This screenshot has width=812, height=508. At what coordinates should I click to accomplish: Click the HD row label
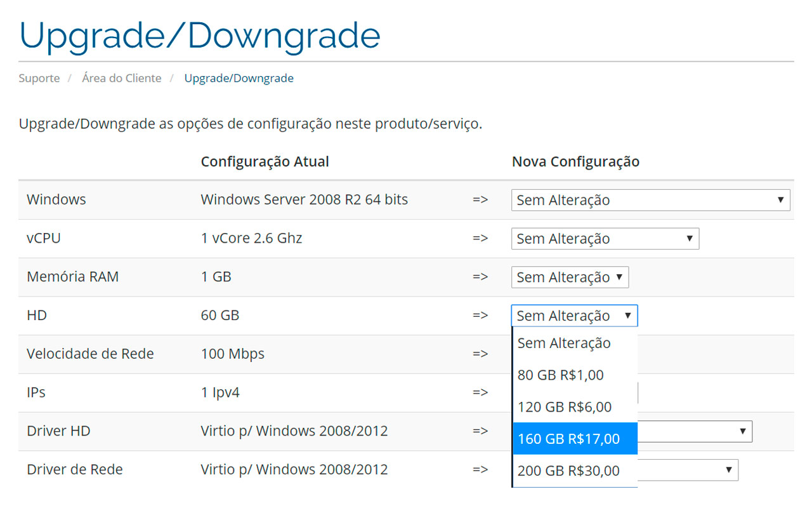[37, 315]
